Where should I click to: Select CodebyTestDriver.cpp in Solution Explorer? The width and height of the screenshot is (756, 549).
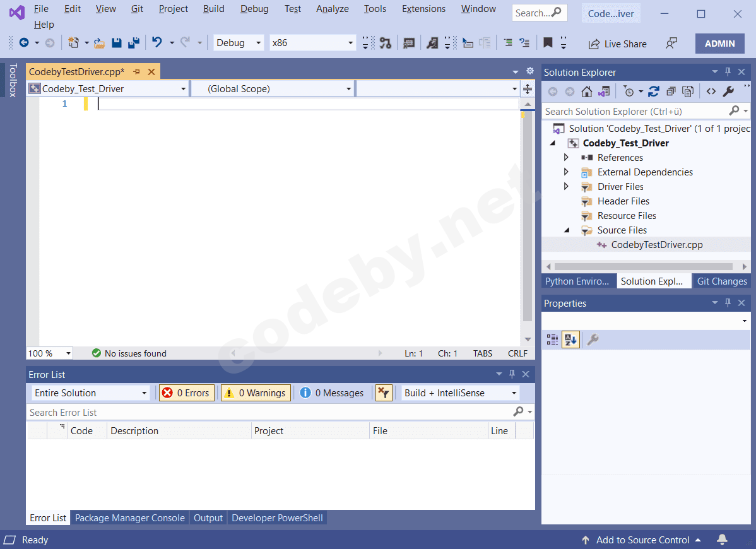[657, 245]
